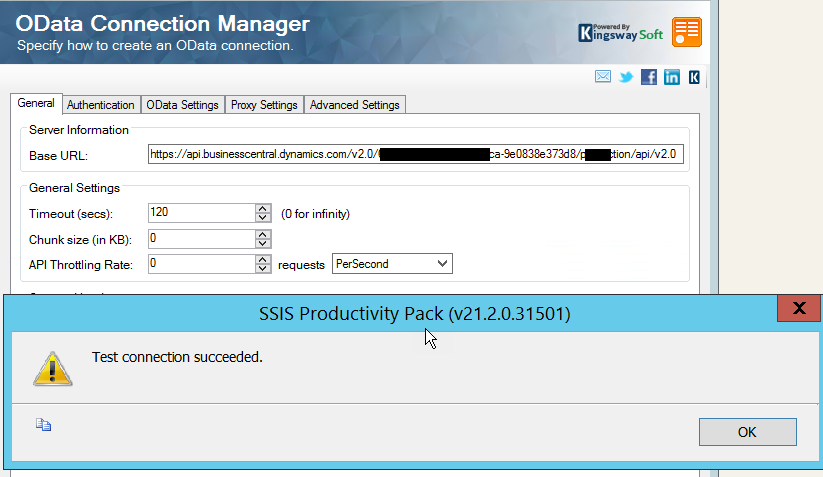Screen dimensions: 823x477
Task: Click the 'Chunk size (in KB):' label
Action: click(x=80, y=240)
